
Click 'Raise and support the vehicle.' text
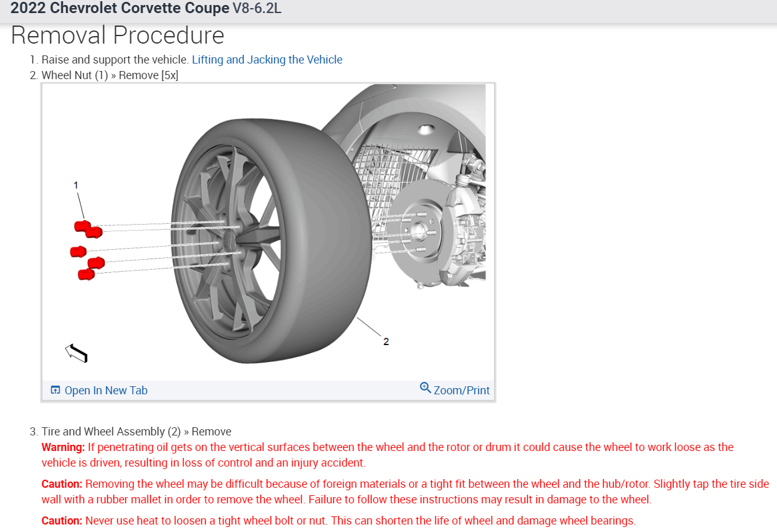point(115,60)
